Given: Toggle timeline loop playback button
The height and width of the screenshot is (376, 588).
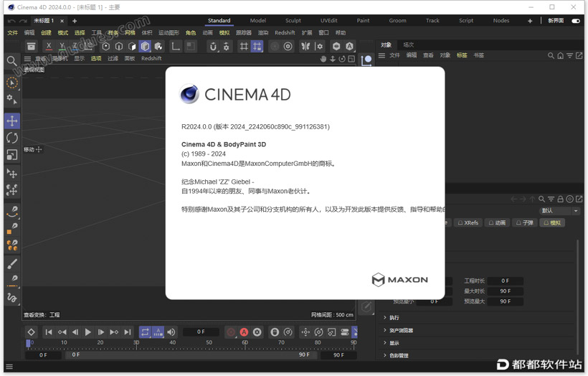Looking at the screenshot, I should [x=145, y=332].
